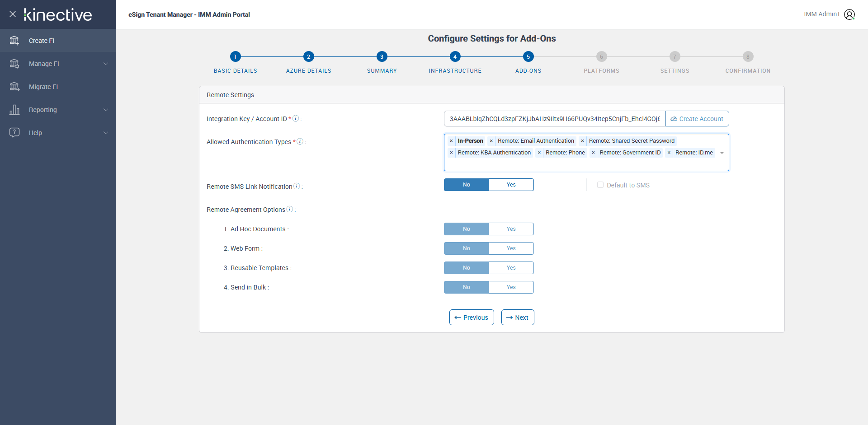Set Remote SMS Link Notification to No
The height and width of the screenshot is (425, 868).
coord(467,185)
